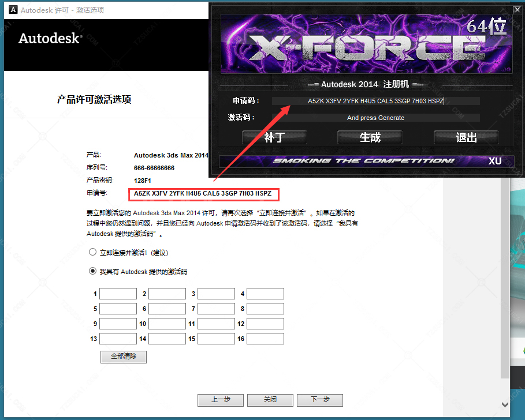Click activation code field 12
Screen dimensions: 525x420
click(266, 324)
